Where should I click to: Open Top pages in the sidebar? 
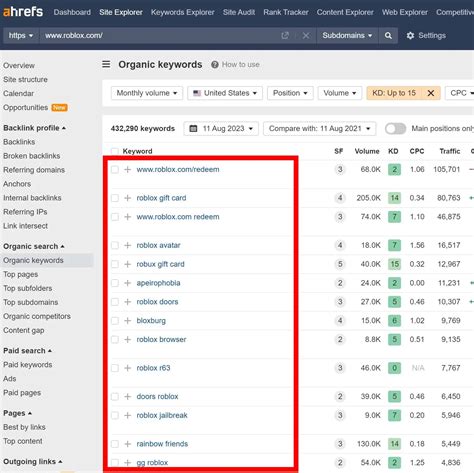tap(21, 274)
